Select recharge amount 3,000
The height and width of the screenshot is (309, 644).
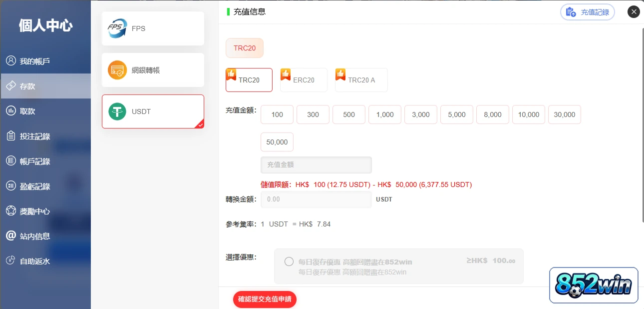(421, 114)
